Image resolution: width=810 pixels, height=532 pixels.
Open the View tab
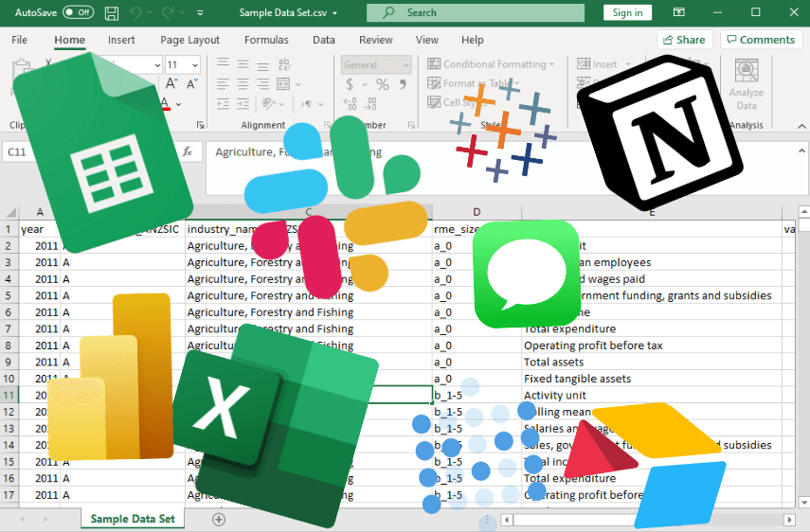pyautogui.click(x=426, y=40)
